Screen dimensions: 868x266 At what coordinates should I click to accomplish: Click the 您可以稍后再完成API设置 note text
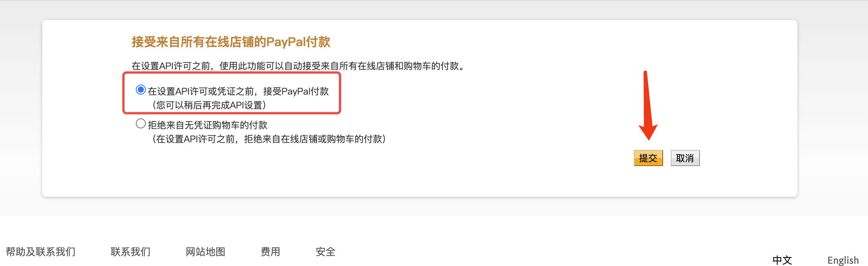click(x=209, y=105)
